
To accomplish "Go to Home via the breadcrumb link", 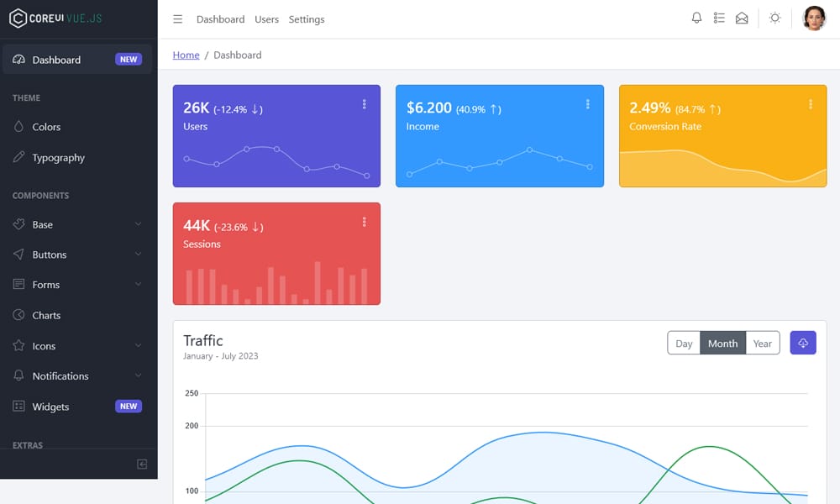I will tap(186, 55).
